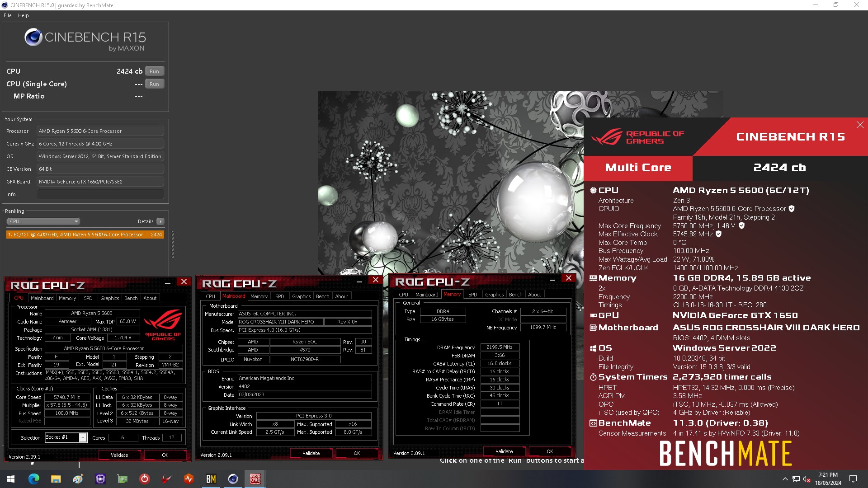
Task: Run the CPU multi-core benchmark
Action: coord(154,71)
